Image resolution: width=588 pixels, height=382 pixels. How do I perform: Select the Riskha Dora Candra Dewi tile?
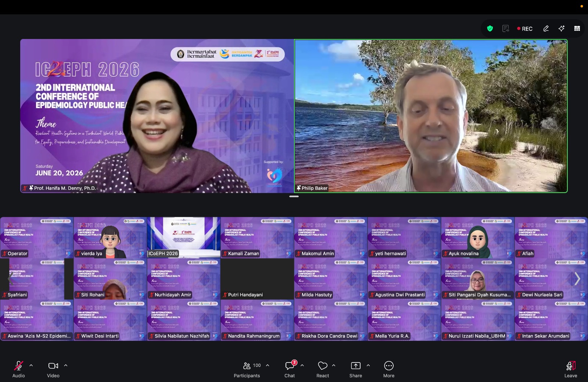tap(331, 320)
